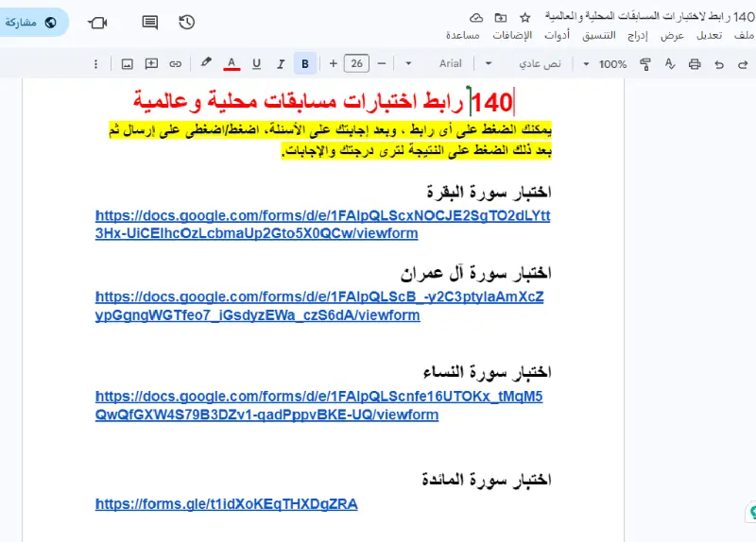Click heading اختبار سورة النساء

click(x=487, y=372)
